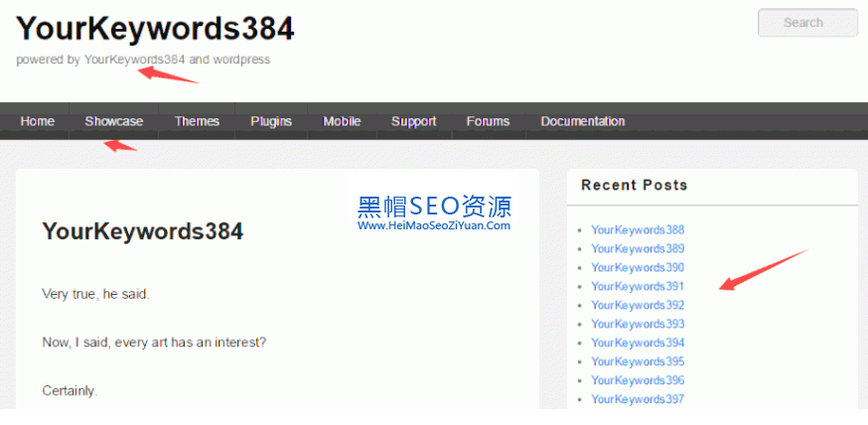Image resolution: width=868 pixels, height=425 pixels.
Task: Click the YourKeywords389 recent post link
Action: [638, 248]
